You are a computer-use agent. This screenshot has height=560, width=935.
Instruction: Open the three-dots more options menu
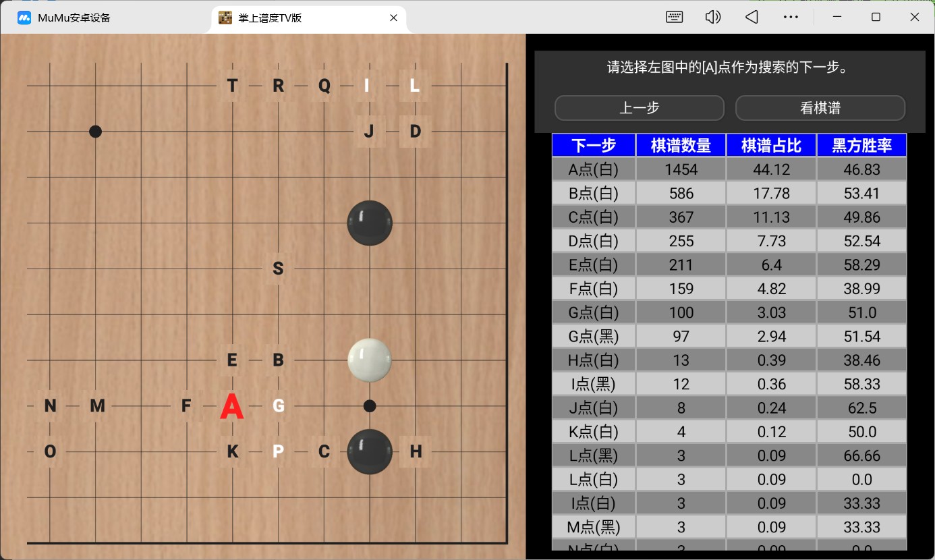pos(791,18)
